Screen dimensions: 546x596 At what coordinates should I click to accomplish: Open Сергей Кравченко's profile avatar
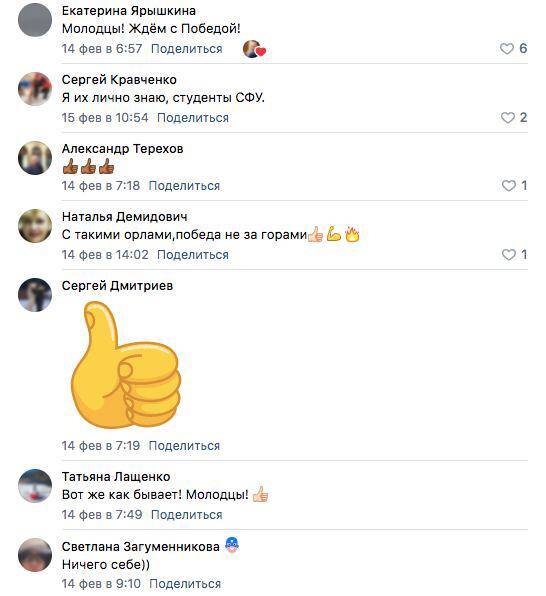pyautogui.click(x=35, y=89)
